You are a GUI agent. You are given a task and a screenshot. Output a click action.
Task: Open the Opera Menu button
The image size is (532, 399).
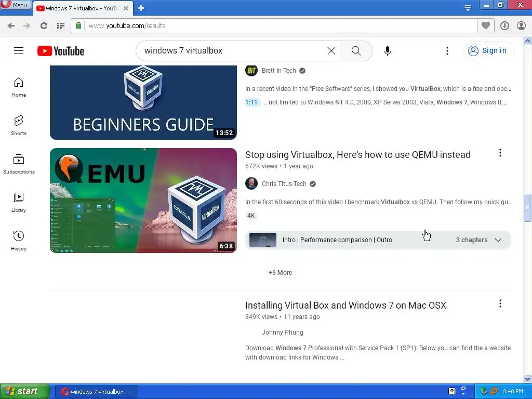click(16, 5)
